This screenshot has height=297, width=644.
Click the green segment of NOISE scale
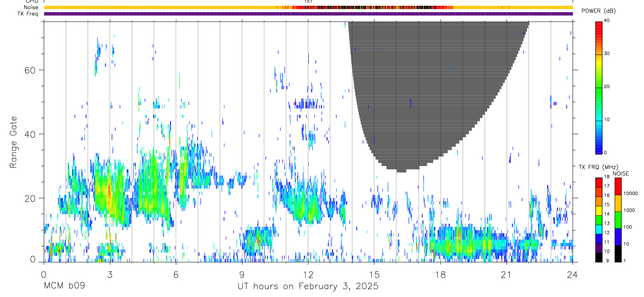[x=617, y=220]
